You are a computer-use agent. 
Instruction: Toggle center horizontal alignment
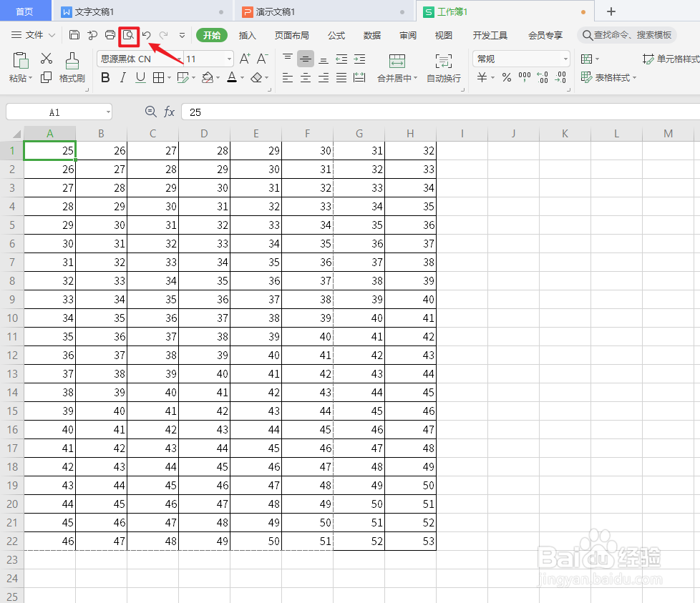coord(306,77)
